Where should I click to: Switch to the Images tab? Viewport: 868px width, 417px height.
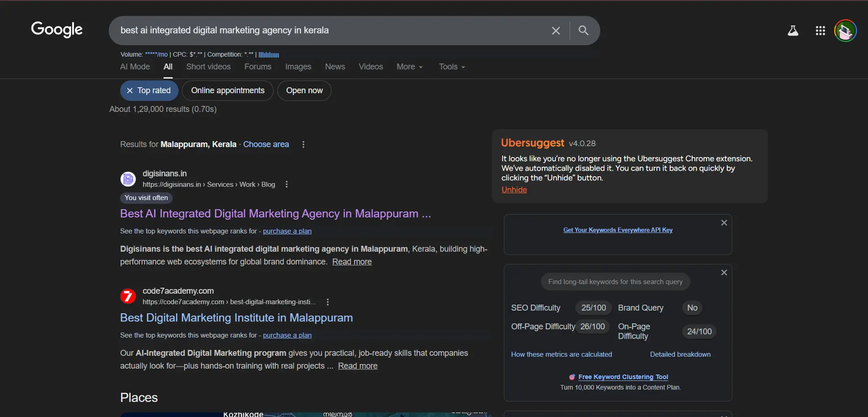pyautogui.click(x=298, y=67)
